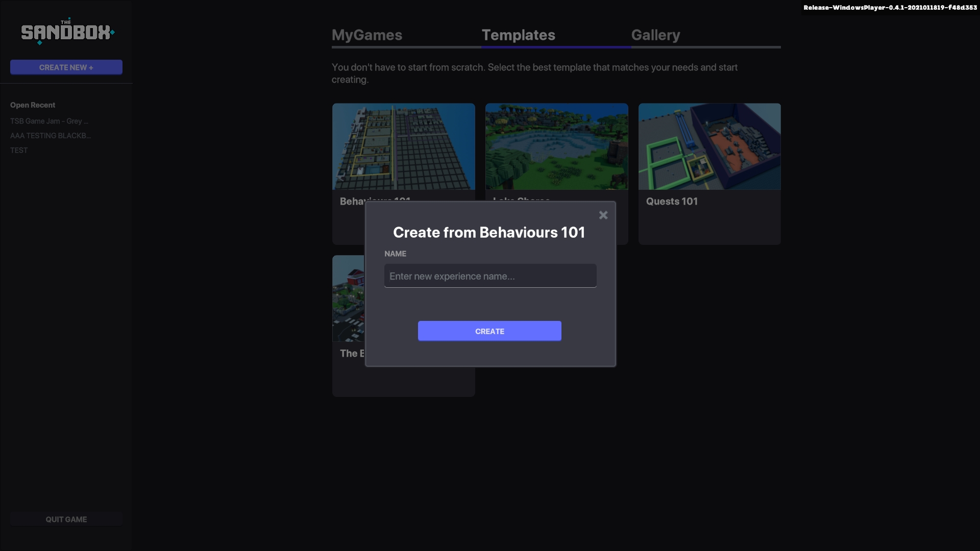Focus the new experience name field
The image size is (980, 551).
[x=490, y=276]
